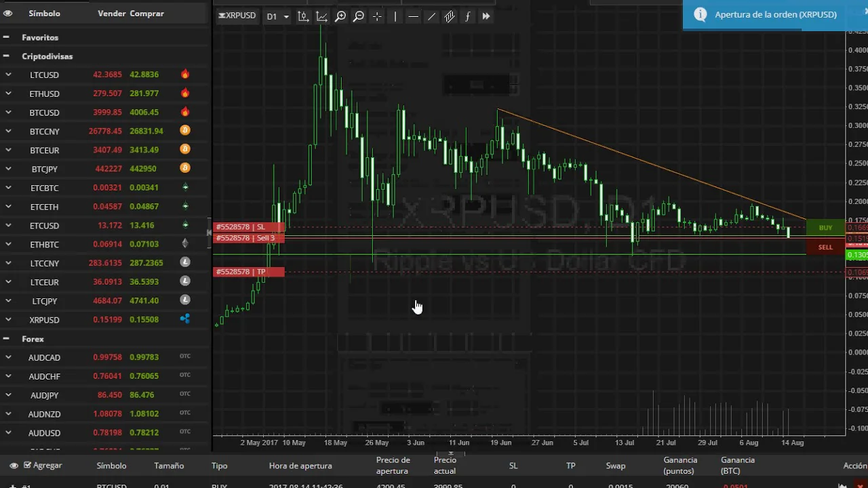Select the #5528578 TP order label

coord(249,272)
